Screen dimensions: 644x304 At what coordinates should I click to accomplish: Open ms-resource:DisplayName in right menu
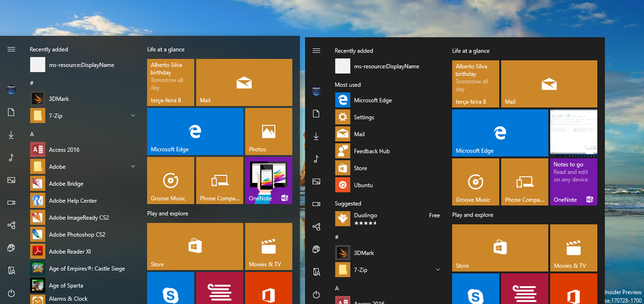point(389,66)
